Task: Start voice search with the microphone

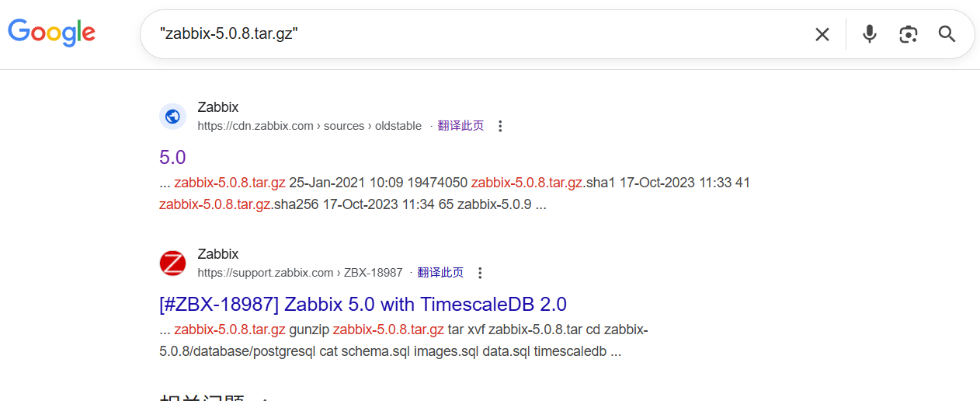Action: (870, 34)
